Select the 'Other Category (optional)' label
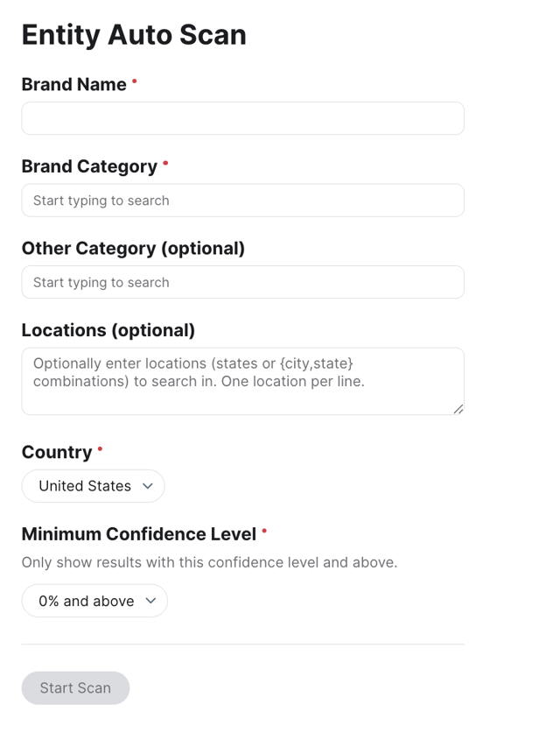560x733 pixels. pos(133,248)
